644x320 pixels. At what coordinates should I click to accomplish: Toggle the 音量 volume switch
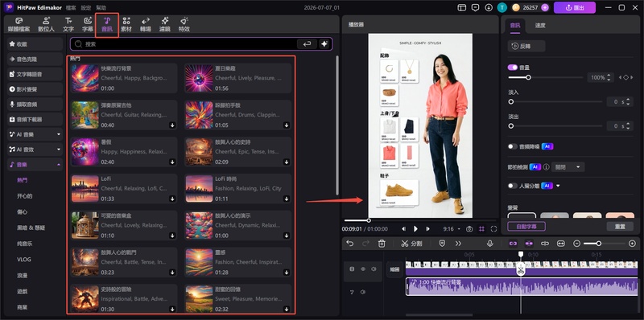513,68
